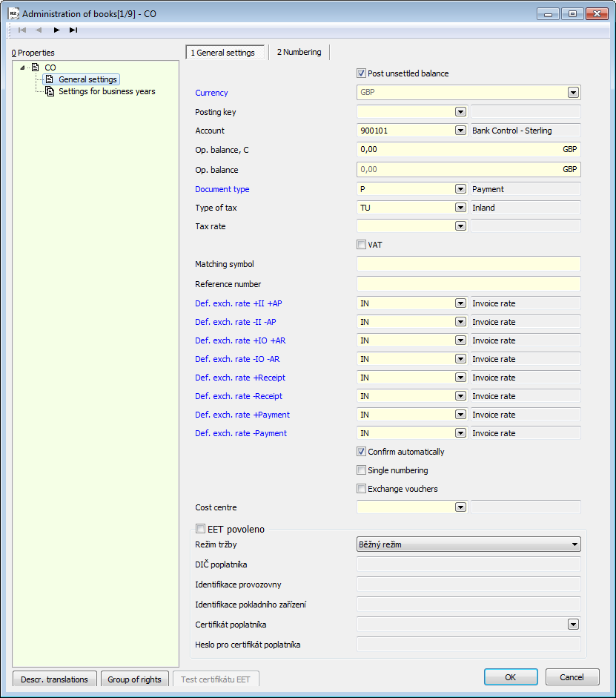Screen dimensions: 616x698
Task: Click the Settings for business years icon
Action: (50, 91)
